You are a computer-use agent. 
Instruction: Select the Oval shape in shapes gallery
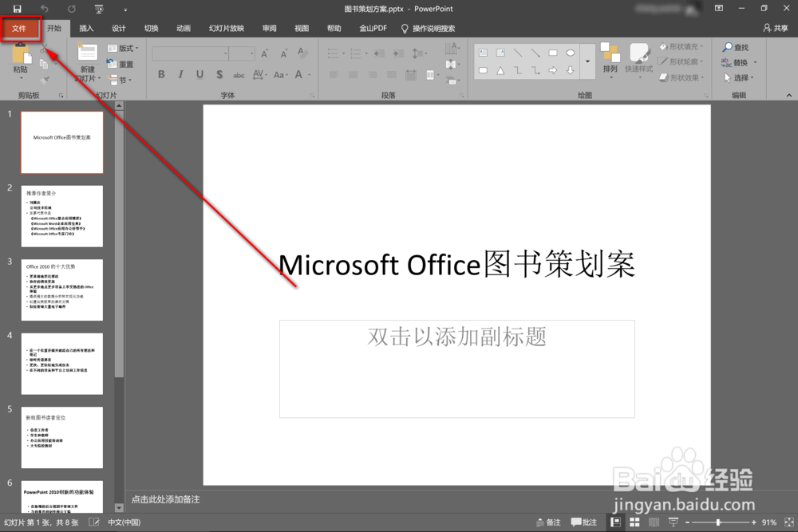pos(571,53)
